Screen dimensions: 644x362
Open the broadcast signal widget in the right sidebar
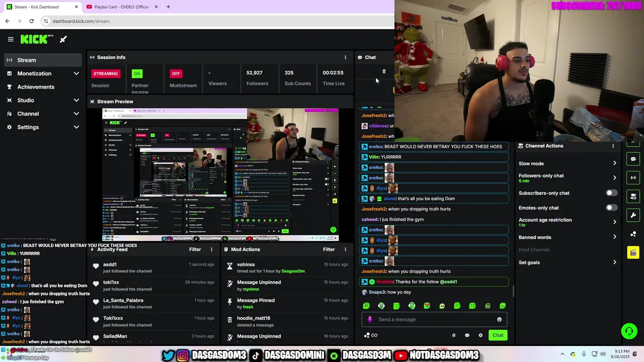[633, 177]
